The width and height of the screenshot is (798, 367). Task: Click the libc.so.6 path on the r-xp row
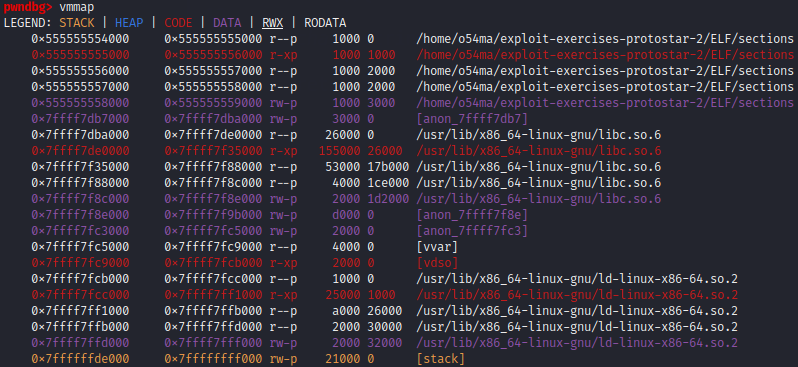click(x=538, y=151)
